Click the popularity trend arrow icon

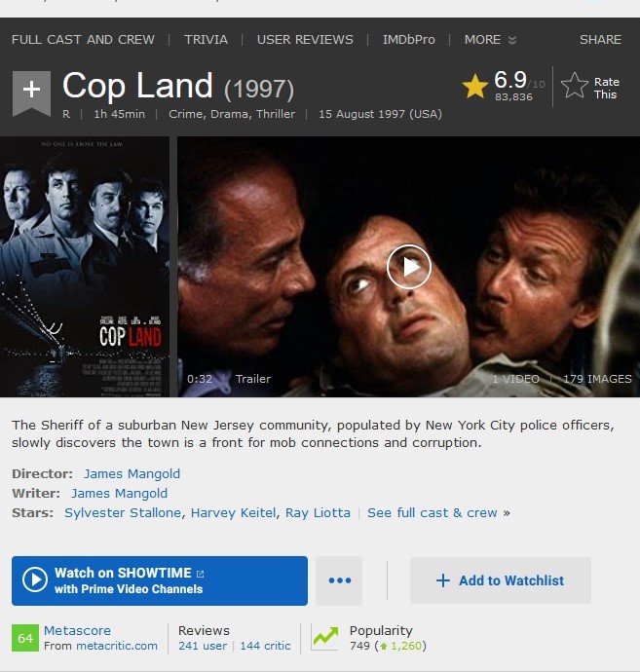pos(325,637)
